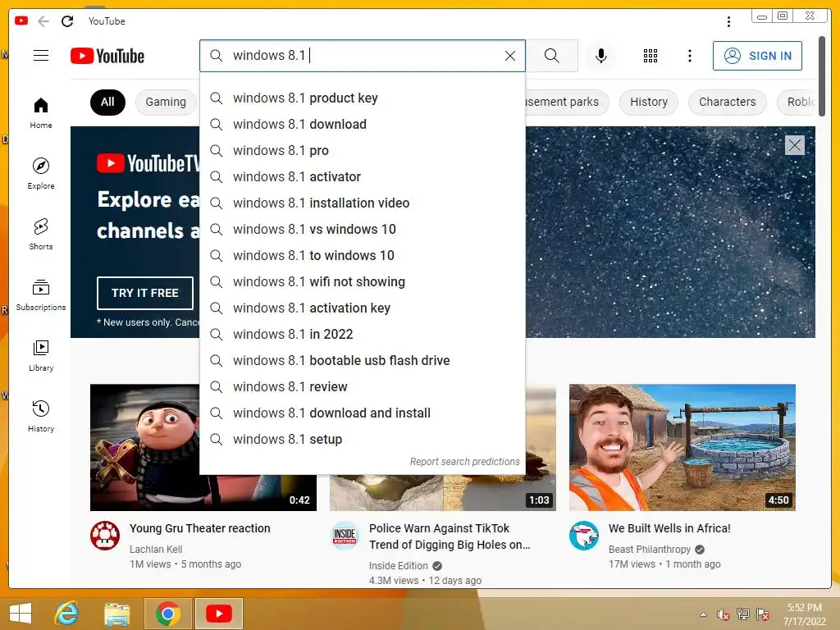Choose suggestion windows 8.1 in 2022
Image resolution: width=840 pixels, height=630 pixels.
[362, 335]
